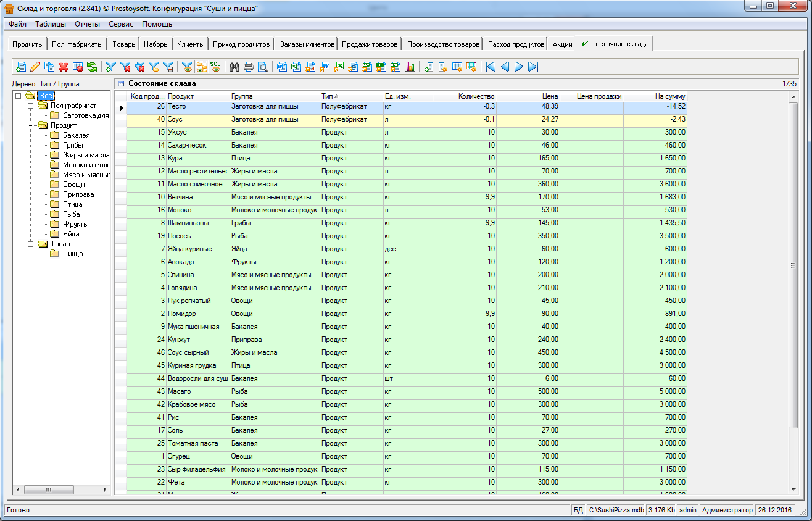Open the SQL query icon
Image resolution: width=812 pixels, height=521 pixels.
click(215, 67)
